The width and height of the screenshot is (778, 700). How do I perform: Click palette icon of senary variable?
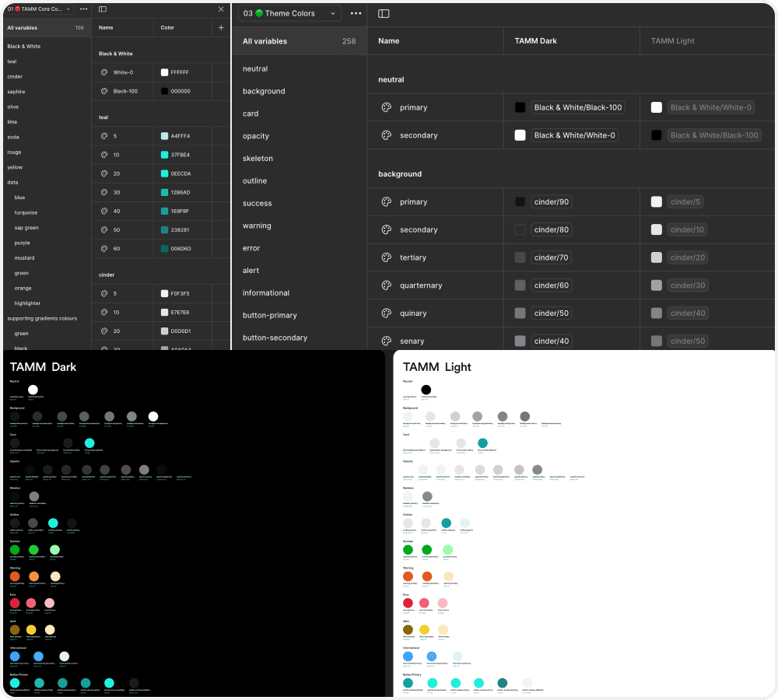point(387,341)
